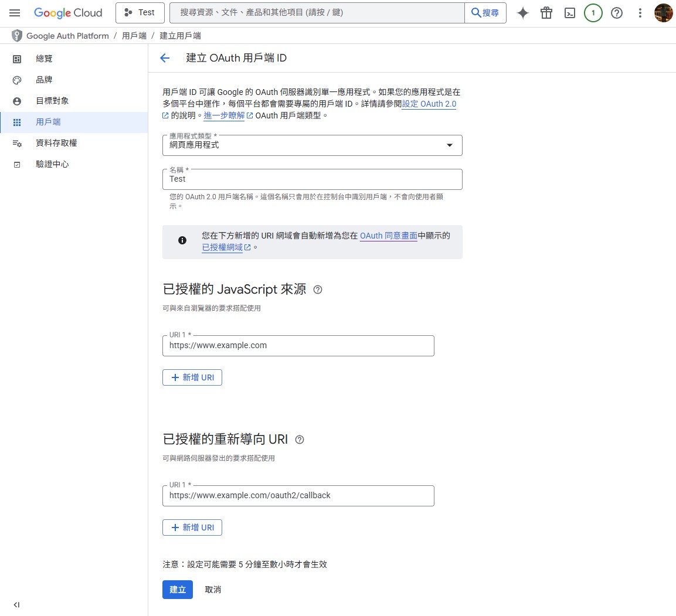Activate the Cloud Shell terminal
Image resolution: width=676 pixels, height=616 pixels.
click(569, 13)
